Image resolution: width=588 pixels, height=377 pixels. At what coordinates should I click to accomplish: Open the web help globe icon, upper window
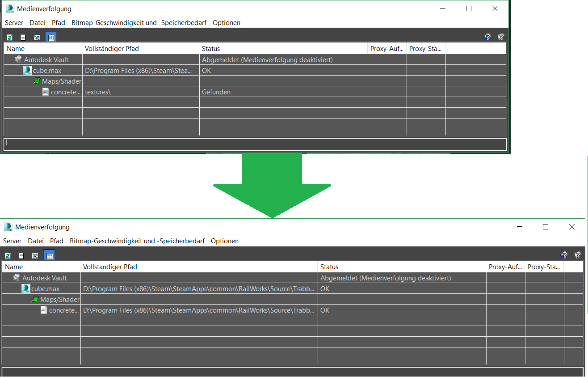[x=487, y=37]
